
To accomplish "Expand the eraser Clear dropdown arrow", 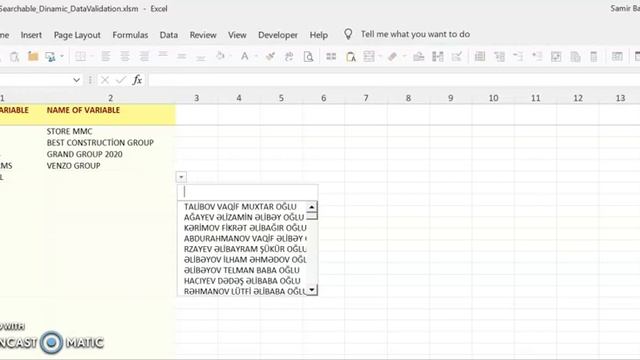I will 404,56.
